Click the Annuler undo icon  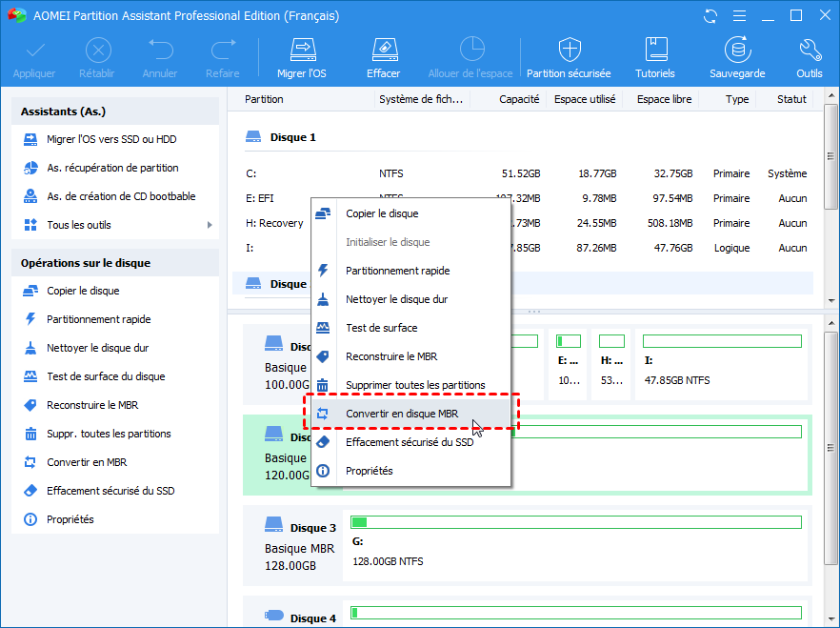(160, 55)
